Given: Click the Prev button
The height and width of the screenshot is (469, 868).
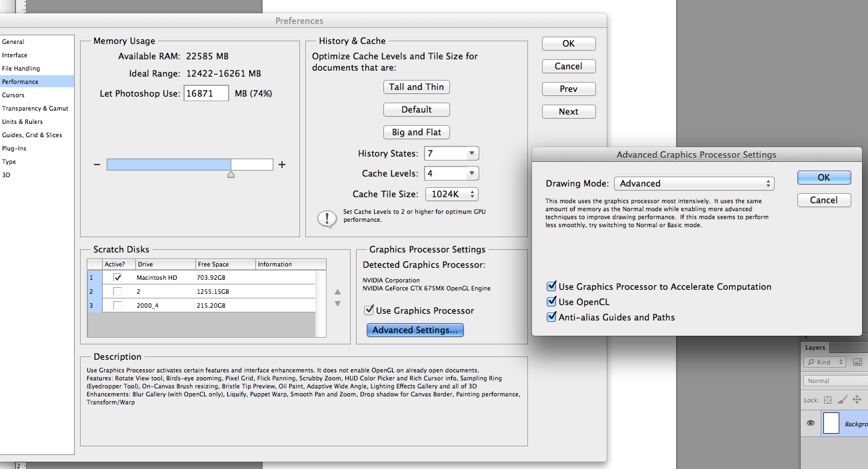Looking at the screenshot, I should tap(569, 89).
